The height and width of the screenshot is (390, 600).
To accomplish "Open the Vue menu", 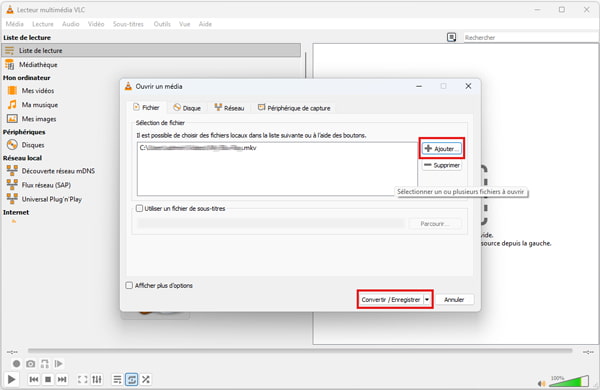I will [x=185, y=24].
